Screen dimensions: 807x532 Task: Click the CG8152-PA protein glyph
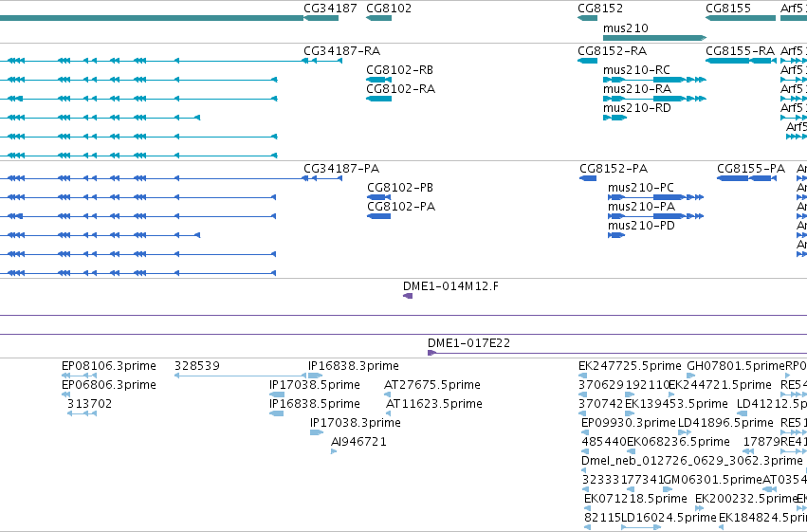(x=588, y=178)
